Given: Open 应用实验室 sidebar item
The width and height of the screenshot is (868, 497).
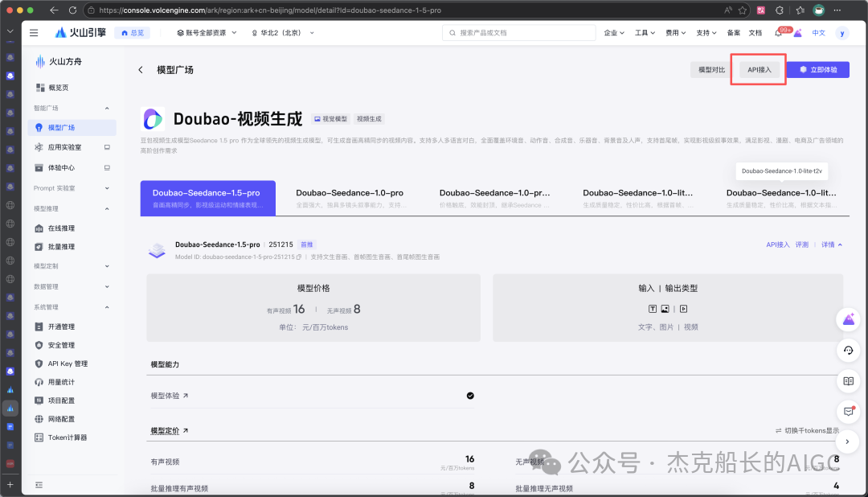Looking at the screenshot, I should 72,147.
